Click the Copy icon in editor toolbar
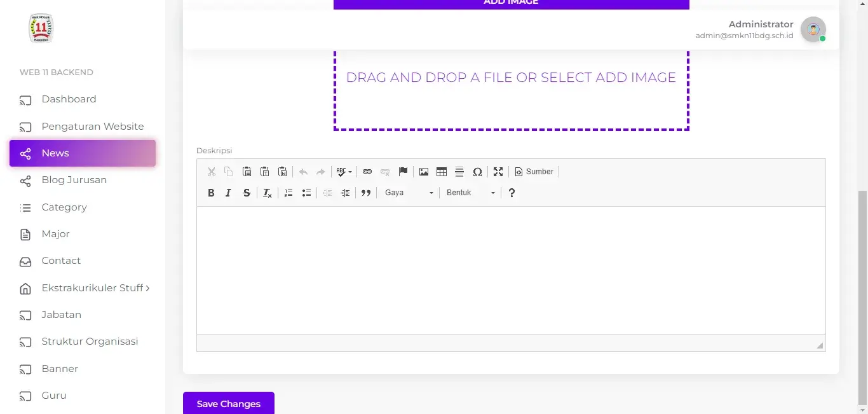The image size is (868, 414). [x=229, y=172]
